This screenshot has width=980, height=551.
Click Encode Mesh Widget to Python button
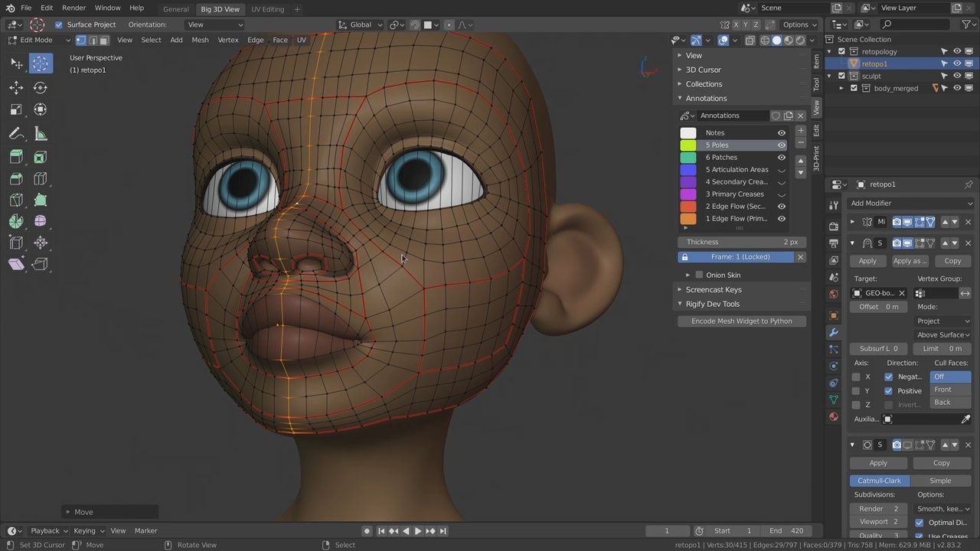pos(741,321)
